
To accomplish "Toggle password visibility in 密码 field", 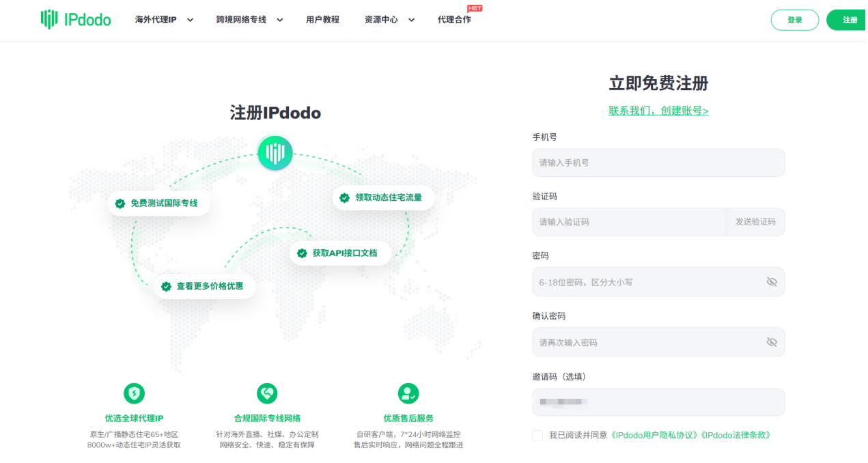I will tap(772, 282).
